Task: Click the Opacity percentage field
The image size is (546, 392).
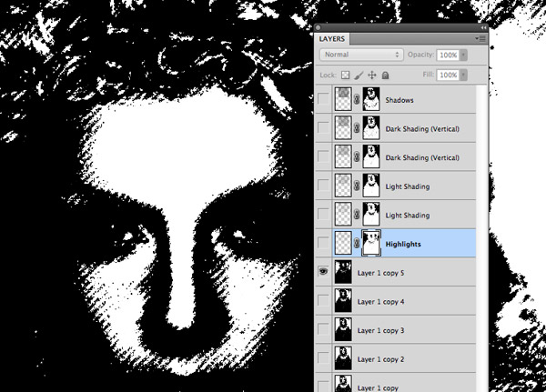Action: tap(448, 55)
